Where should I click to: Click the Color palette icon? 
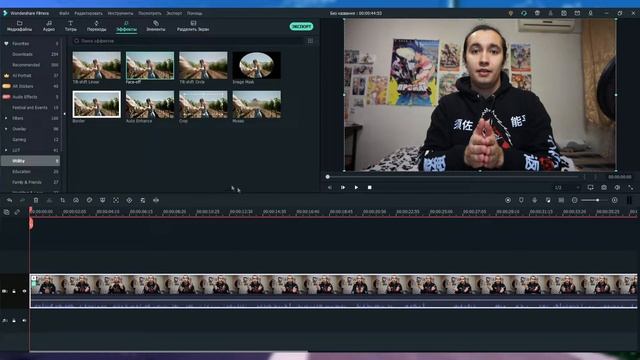pos(89,200)
